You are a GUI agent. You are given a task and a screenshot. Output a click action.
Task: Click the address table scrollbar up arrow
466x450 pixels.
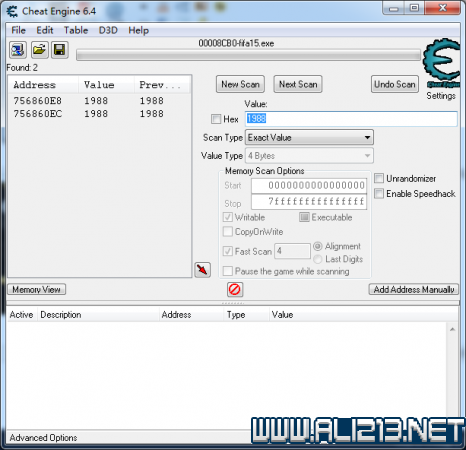(452, 330)
